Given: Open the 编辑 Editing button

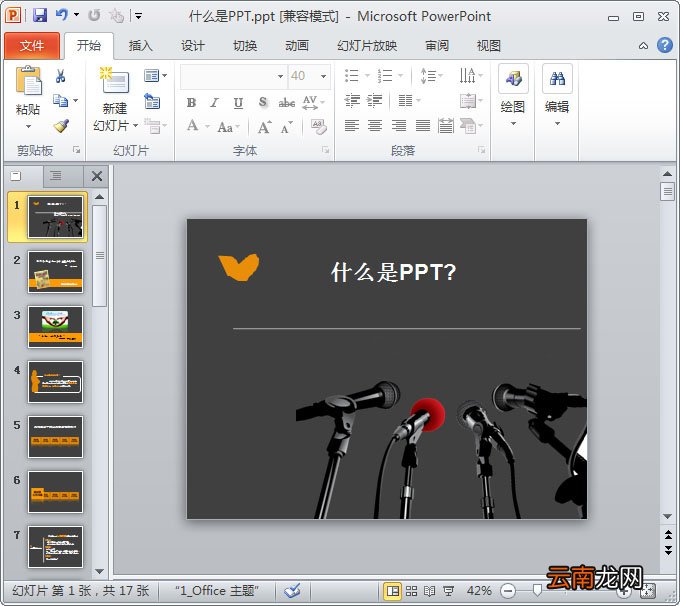Looking at the screenshot, I should pyautogui.click(x=557, y=95).
